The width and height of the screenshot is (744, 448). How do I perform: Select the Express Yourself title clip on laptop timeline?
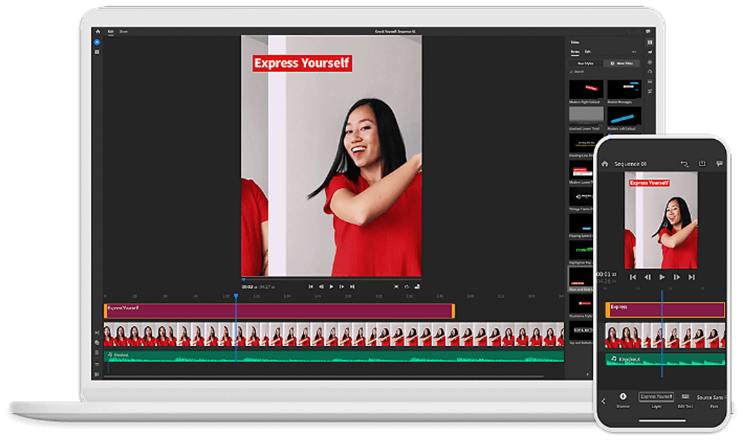(279, 311)
